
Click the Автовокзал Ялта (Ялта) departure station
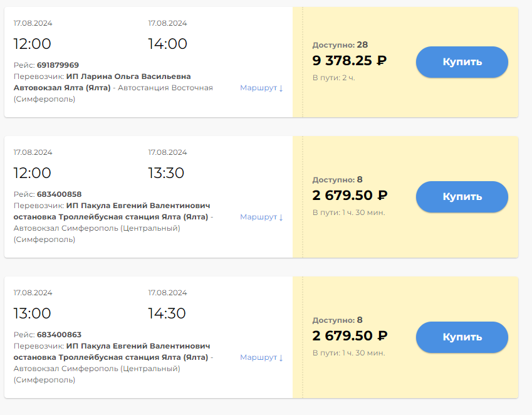[62, 88]
